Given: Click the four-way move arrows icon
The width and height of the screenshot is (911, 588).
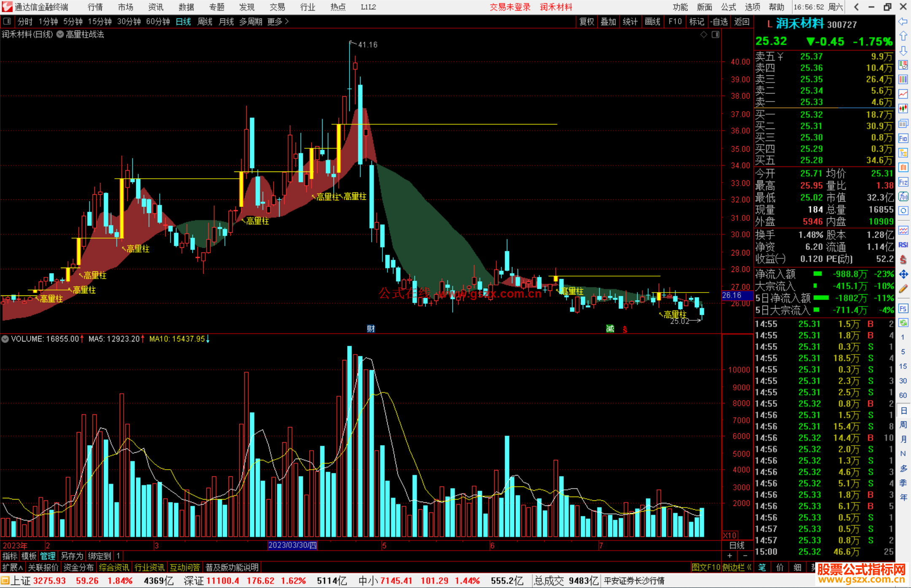Looking at the screenshot, I should pyautogui.click(x=903, y=274).
